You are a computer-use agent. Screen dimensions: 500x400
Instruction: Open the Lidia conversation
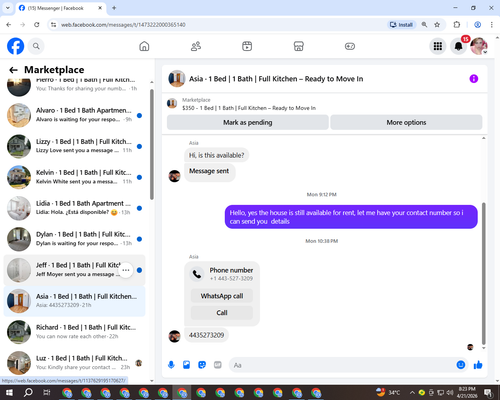(74, 208)
